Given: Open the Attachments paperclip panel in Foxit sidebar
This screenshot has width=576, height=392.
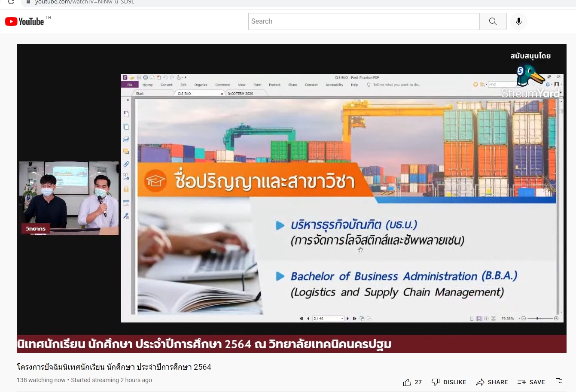Looking at the screenshot, I should (x=126, y=164).
